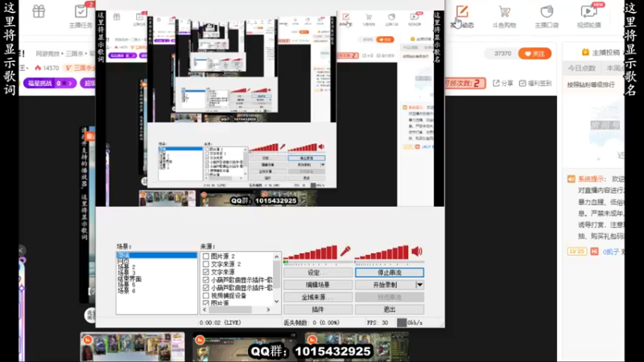The height and width of the screenshot is (362, 644).
Task: Open the gift box icon in the top bar
Action: 39,11
